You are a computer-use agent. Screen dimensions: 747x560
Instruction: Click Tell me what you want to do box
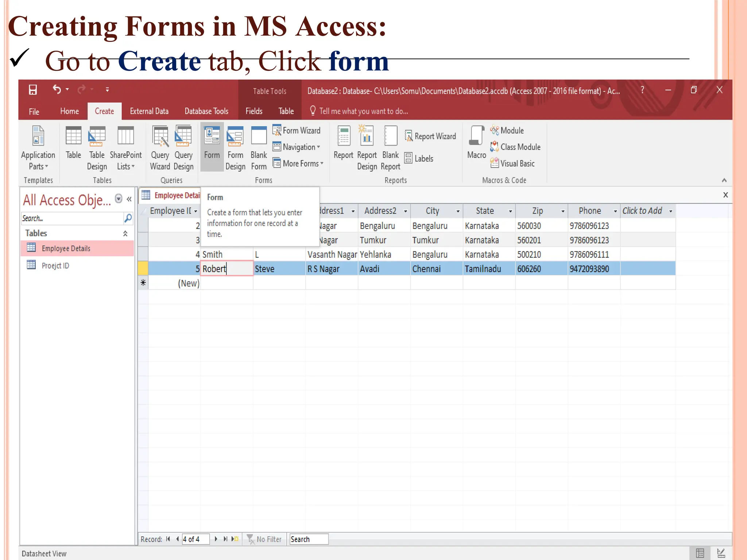click(x=359, y=111)
